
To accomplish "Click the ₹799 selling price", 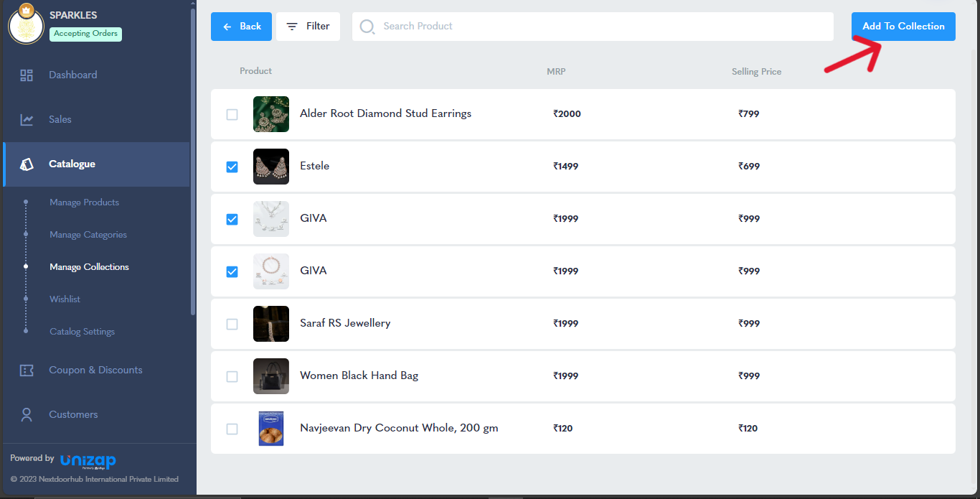I will (x=748, y=114).
